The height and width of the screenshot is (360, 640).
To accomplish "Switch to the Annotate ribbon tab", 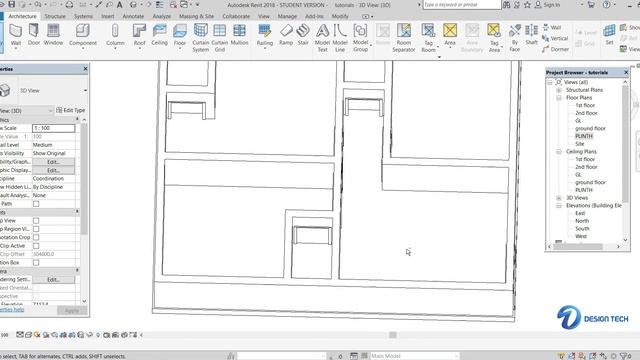I will tap(133, 16).
